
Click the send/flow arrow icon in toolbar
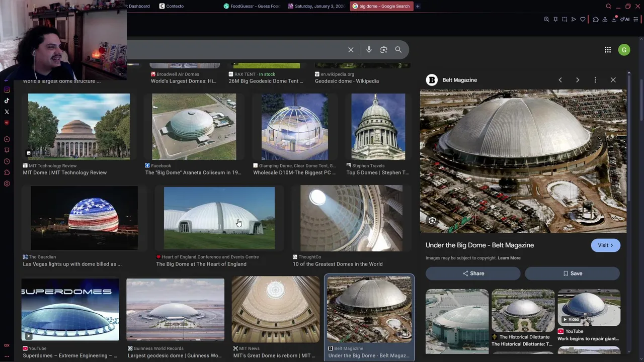(x=574, y=20)
